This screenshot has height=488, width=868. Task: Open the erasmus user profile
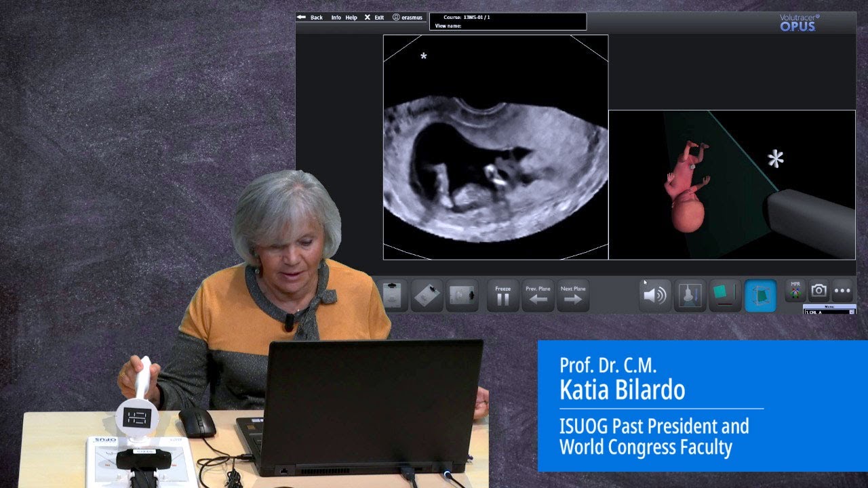407,18
